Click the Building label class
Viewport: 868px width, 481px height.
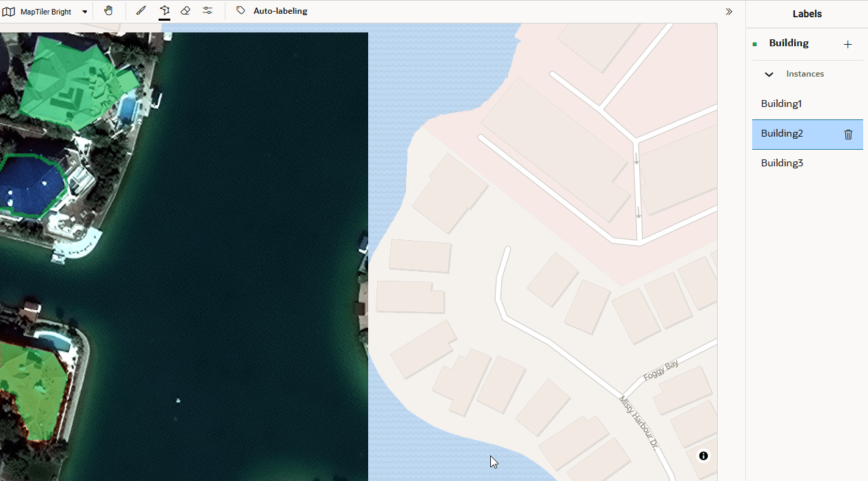tap(789, 43)
